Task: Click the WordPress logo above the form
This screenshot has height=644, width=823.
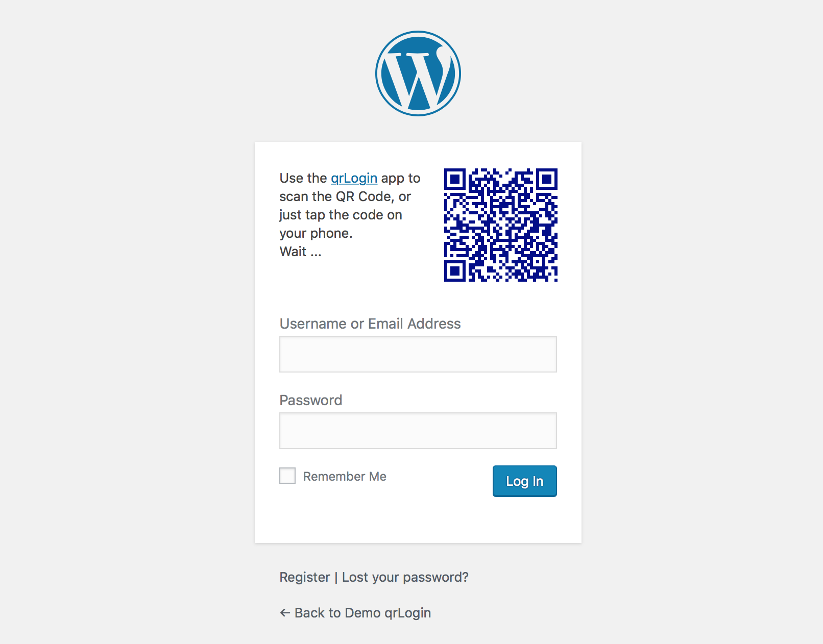Action: (418, 73)
